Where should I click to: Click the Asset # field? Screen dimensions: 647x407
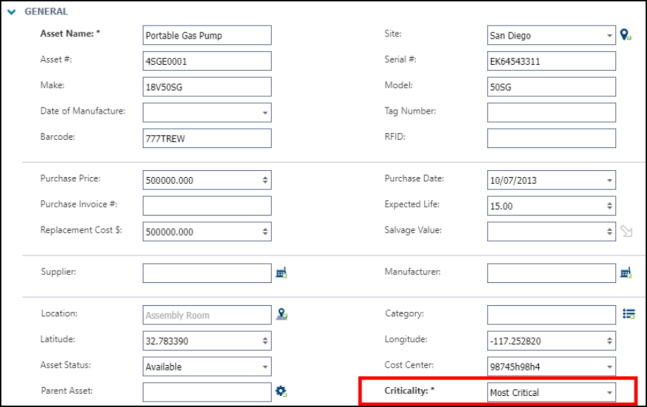tap(207, 61)
